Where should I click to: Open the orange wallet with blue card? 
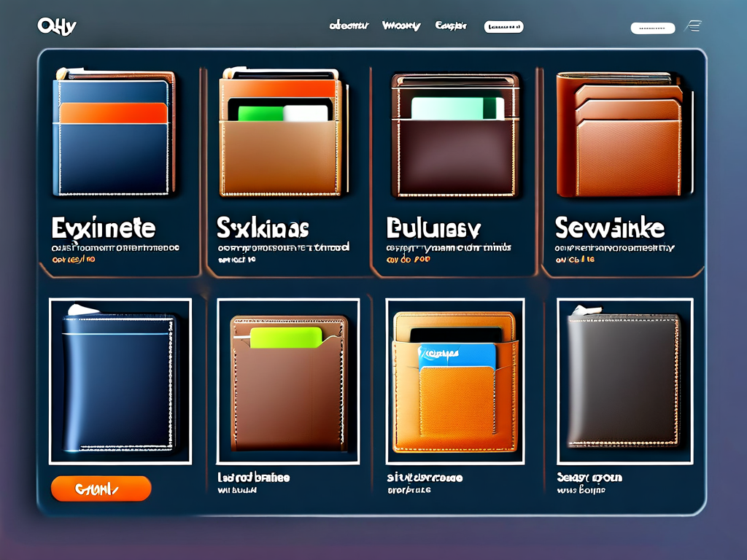(x=454, y=381)
